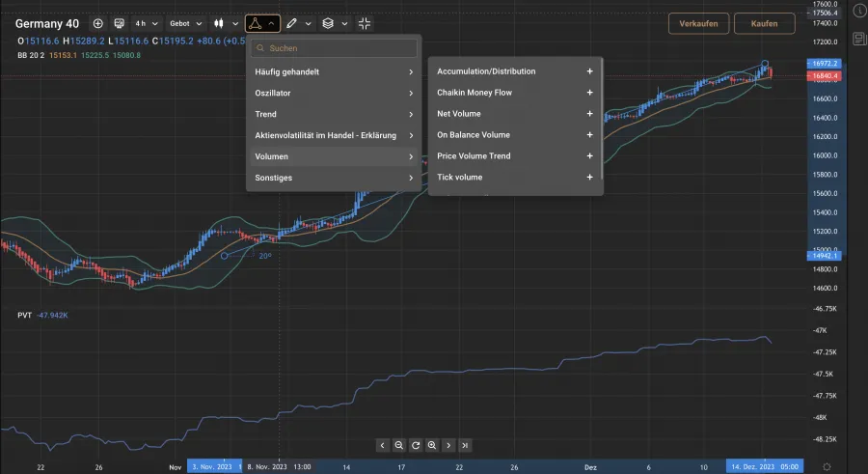Add Price Volume Trend with plus icon
Image resolution: width=868 pixels, height=474 pixels.
coord(589,155)
